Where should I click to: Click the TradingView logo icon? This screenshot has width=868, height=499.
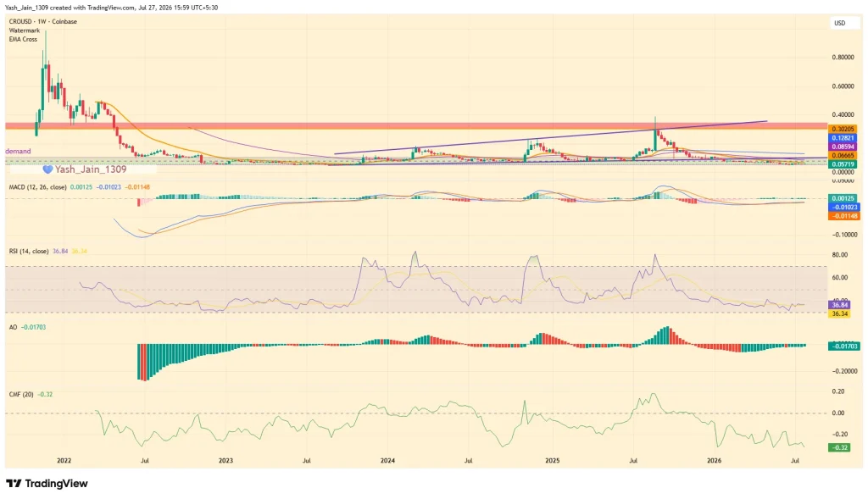click(x=14, y=484)
